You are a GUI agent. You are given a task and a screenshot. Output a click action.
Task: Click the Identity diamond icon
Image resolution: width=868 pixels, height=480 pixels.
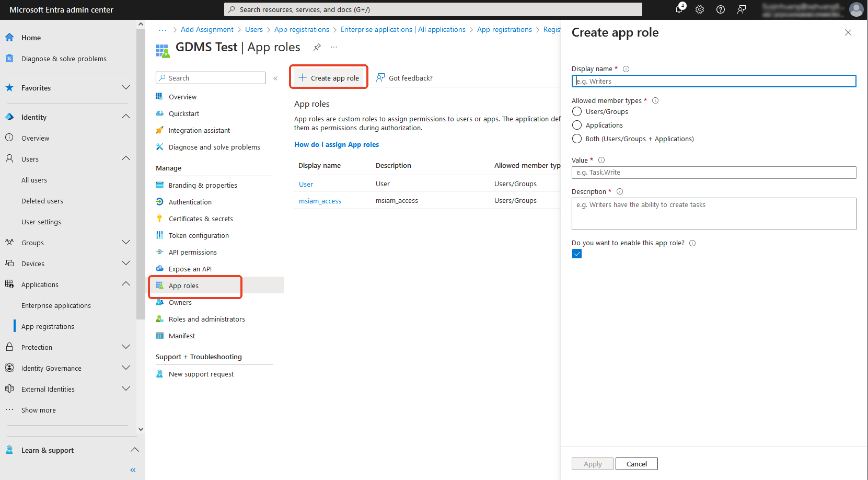tap(9, 117)
